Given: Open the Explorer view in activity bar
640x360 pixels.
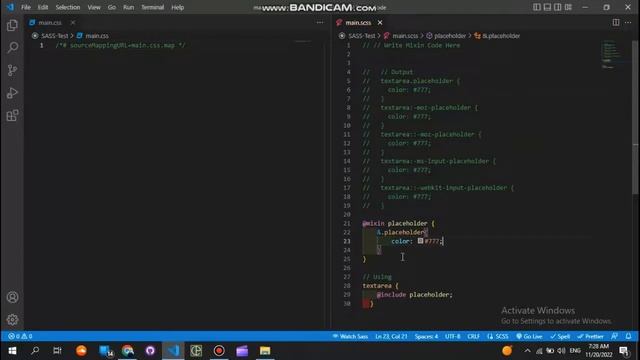Looking at the screenshot, I should coord(12,25).
